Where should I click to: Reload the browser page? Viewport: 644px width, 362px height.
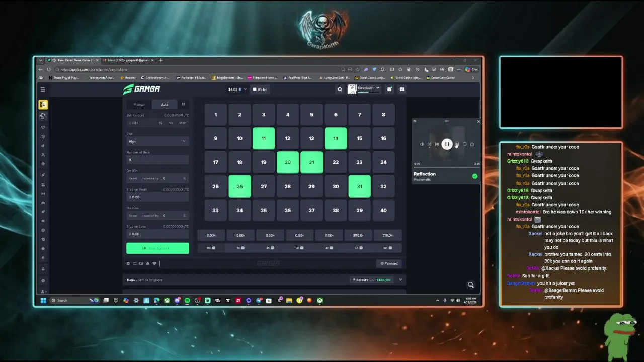tap(49, 69)
